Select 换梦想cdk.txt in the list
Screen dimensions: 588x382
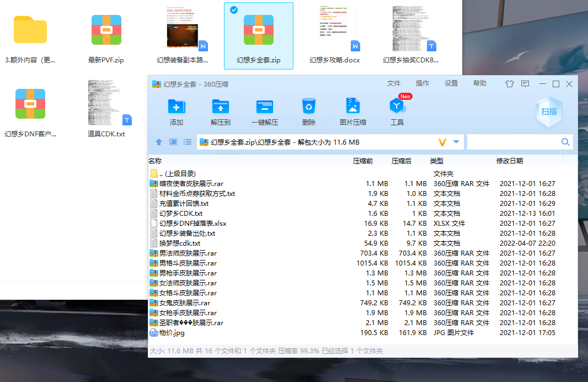point(362,243)
